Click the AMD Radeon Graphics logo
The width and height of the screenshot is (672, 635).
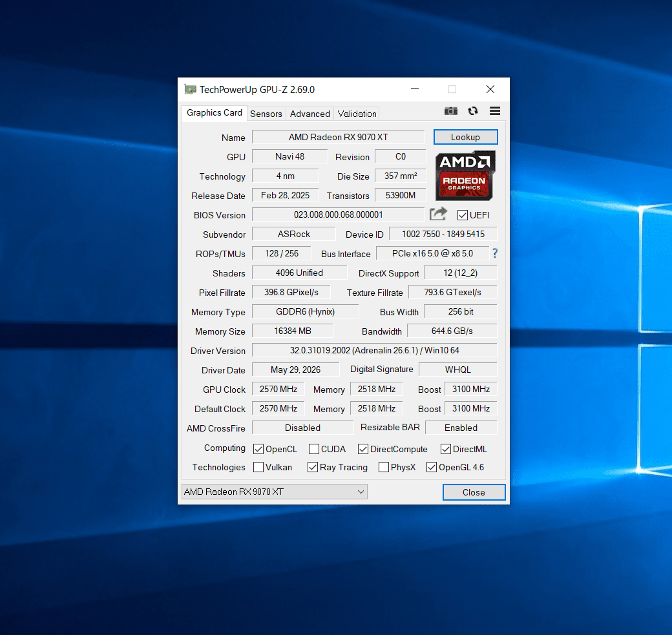465,176
